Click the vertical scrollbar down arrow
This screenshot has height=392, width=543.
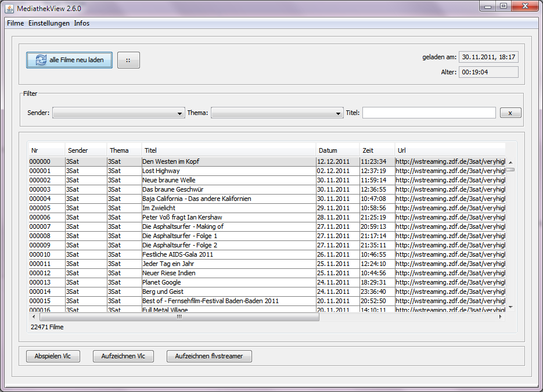[x=510, y=307]
